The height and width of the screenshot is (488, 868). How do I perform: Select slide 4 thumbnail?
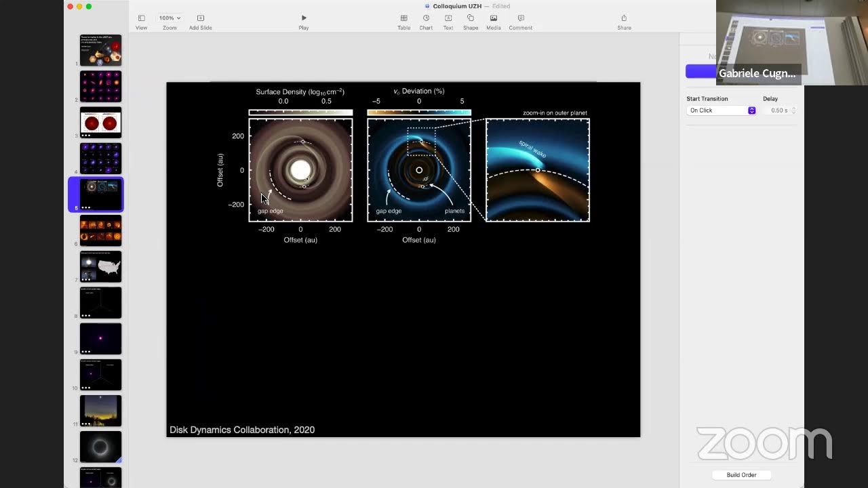click(101, 159)
